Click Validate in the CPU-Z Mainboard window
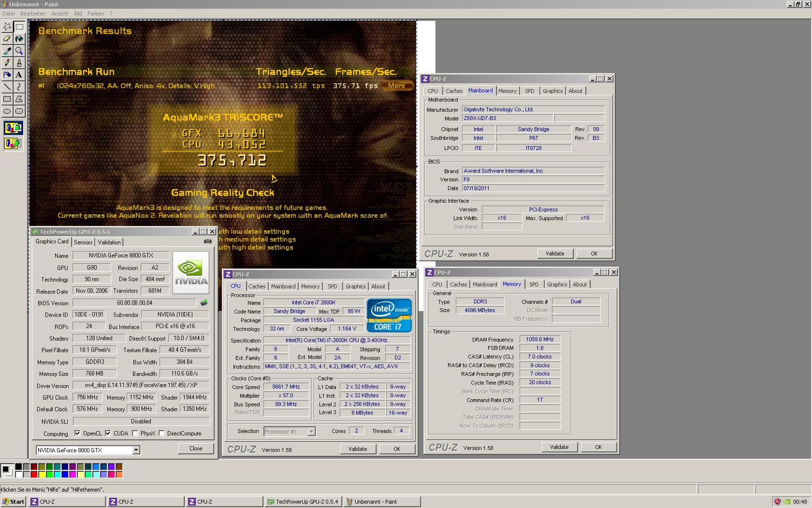The image size is (812, 508). [x=555, y=254]
